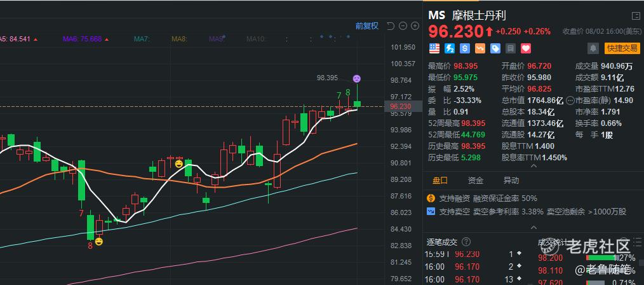Screen dimensions: 644x285
Task: Open the price alert bell icon
Action: pos(593,48)
